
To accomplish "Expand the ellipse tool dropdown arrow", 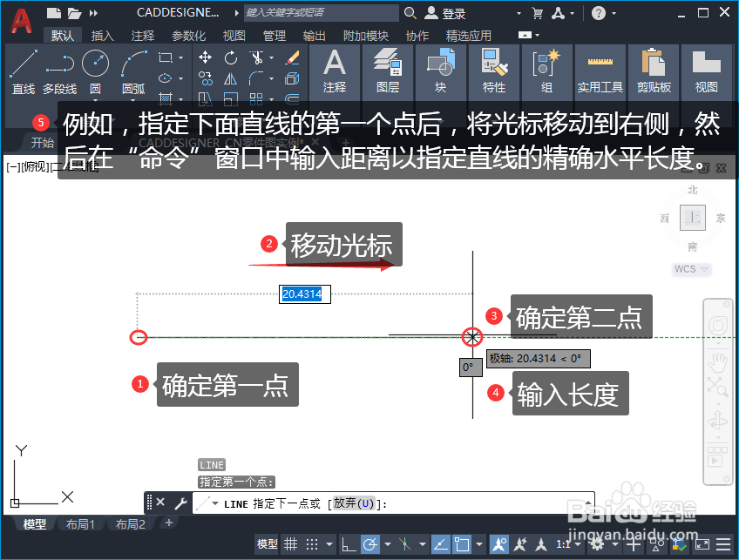I will [181, 78].
